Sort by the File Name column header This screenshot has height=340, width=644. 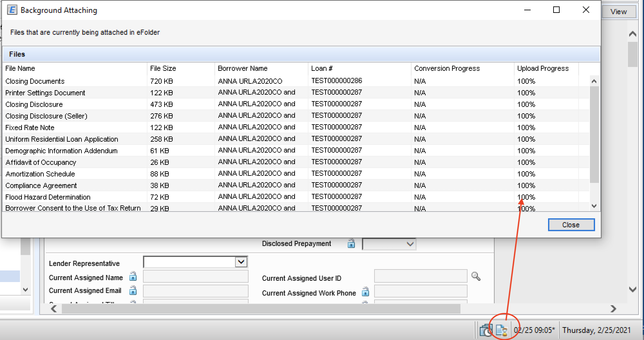[x=20, y=68]
